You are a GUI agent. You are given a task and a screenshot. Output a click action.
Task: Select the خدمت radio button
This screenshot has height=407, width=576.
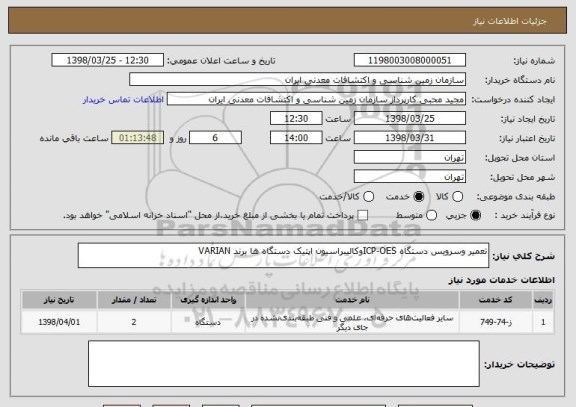pos(419,197)
